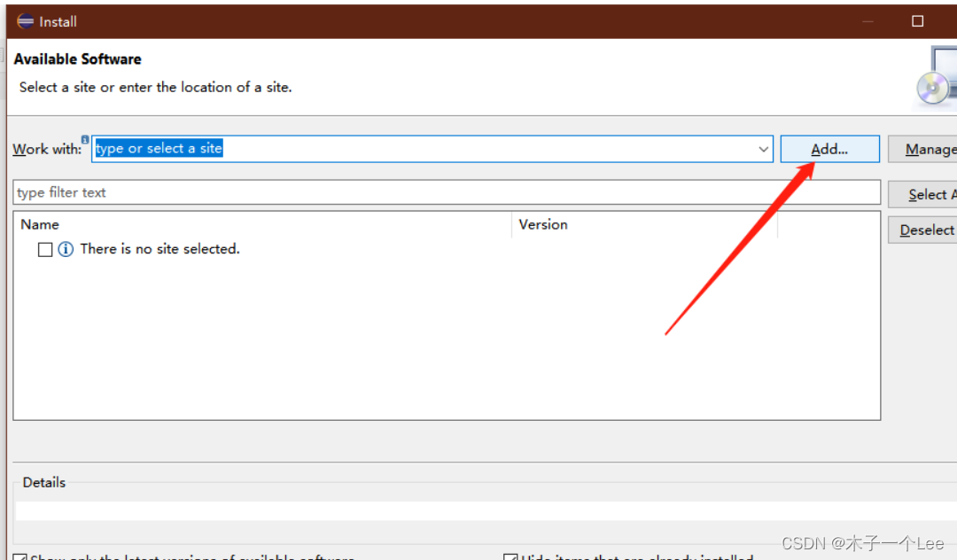Click the Add... button

pos(829,149)
